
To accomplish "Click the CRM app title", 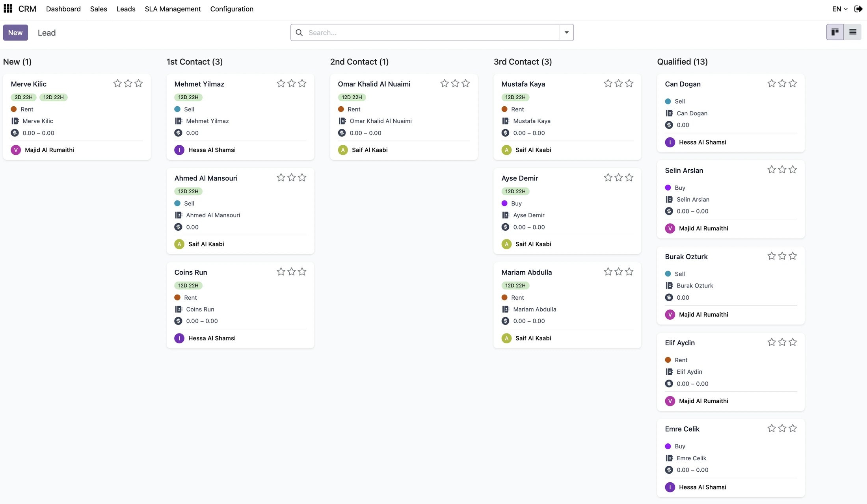I will [x=27, y=9].
